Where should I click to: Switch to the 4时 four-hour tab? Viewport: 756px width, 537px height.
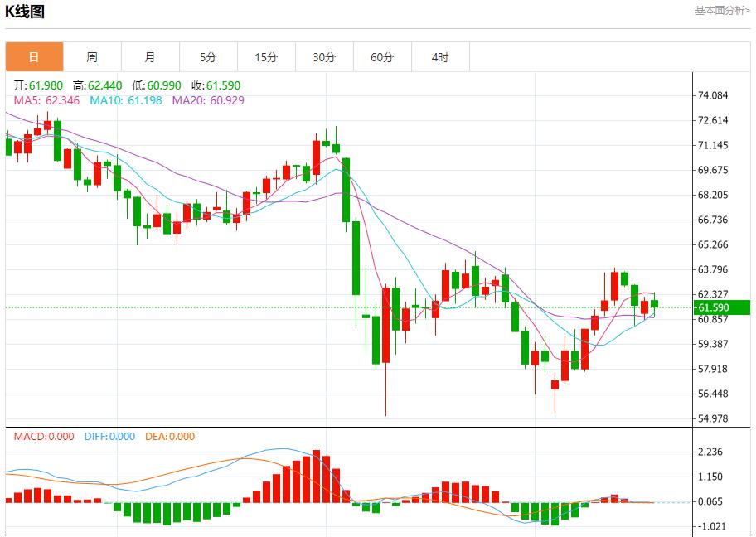pyautogui.click(x=440, y=57)
